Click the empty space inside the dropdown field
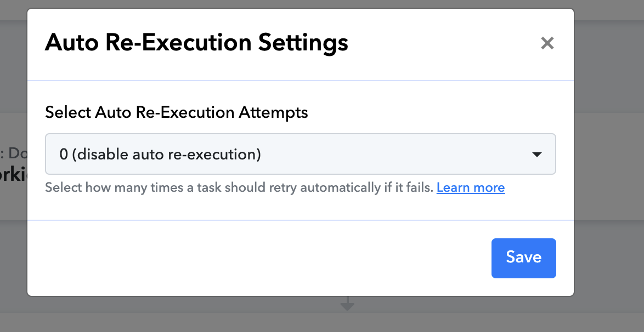Screen dimensions: 644x332 pos(394,154)
